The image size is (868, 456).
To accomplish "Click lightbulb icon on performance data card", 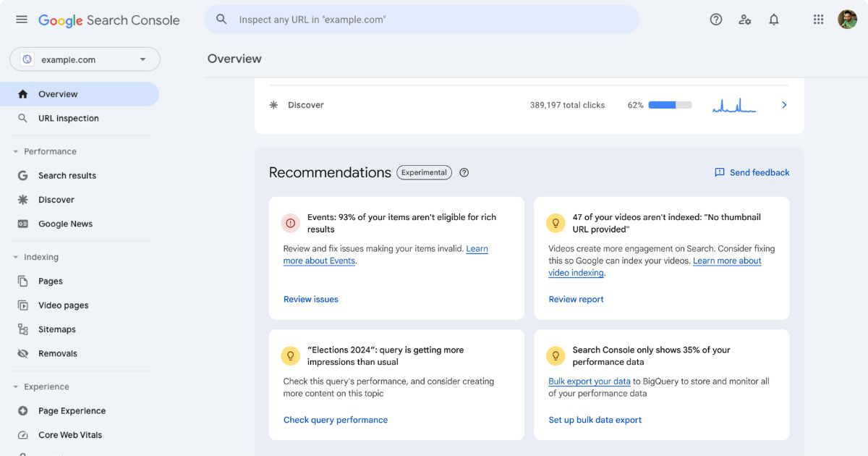I will click(556, 355).
